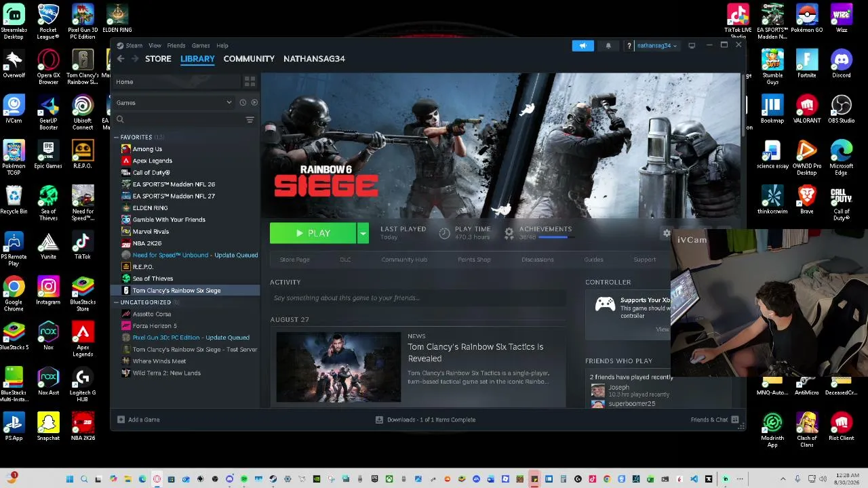Open the game settings gear icon
The height and width of the screenshot is (488, 868).
[x=667, y=233]
